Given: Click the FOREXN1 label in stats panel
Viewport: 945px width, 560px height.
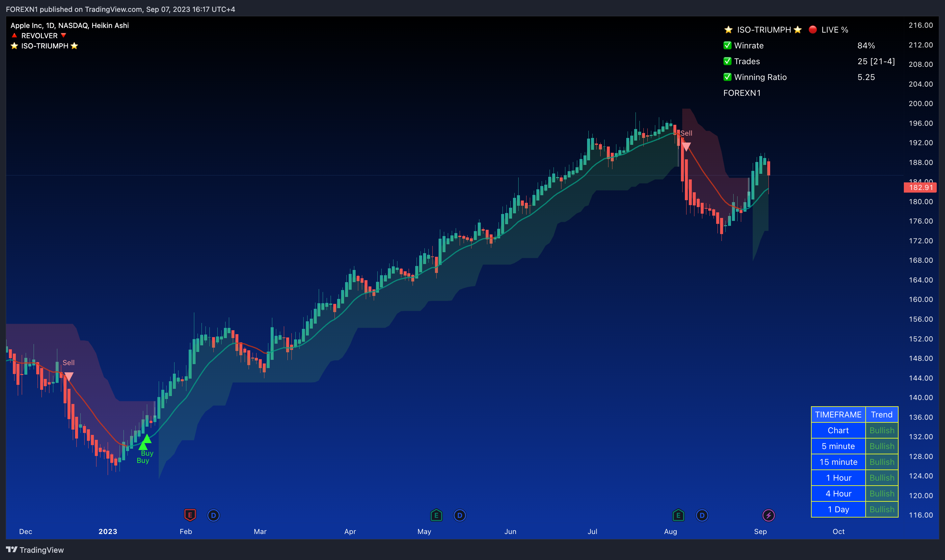Looking at the screenshot, I should point(742,93).
